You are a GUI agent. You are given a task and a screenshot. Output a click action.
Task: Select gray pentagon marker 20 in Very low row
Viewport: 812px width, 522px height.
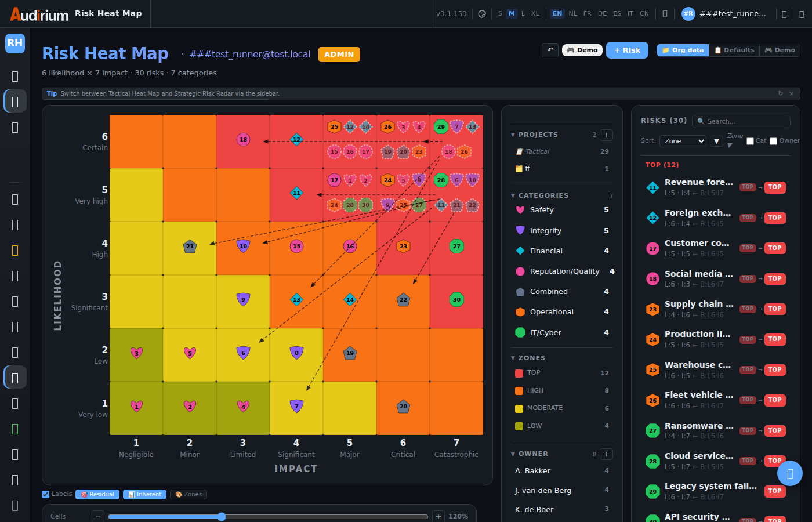coord(403,406)
